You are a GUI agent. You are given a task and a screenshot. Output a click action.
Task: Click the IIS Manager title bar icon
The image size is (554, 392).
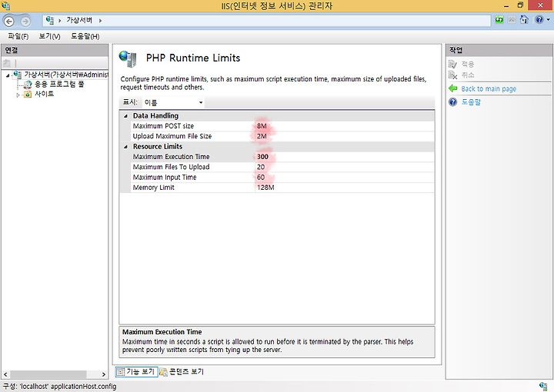5,5
